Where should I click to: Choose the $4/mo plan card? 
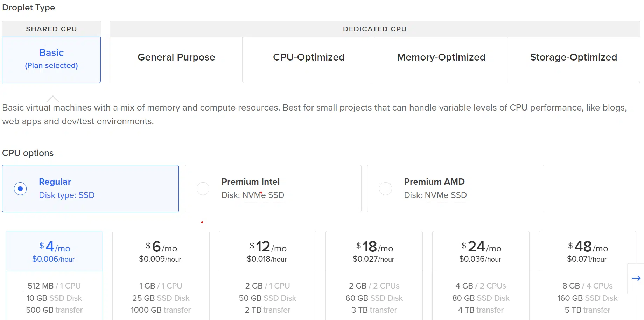coord(54,252)
